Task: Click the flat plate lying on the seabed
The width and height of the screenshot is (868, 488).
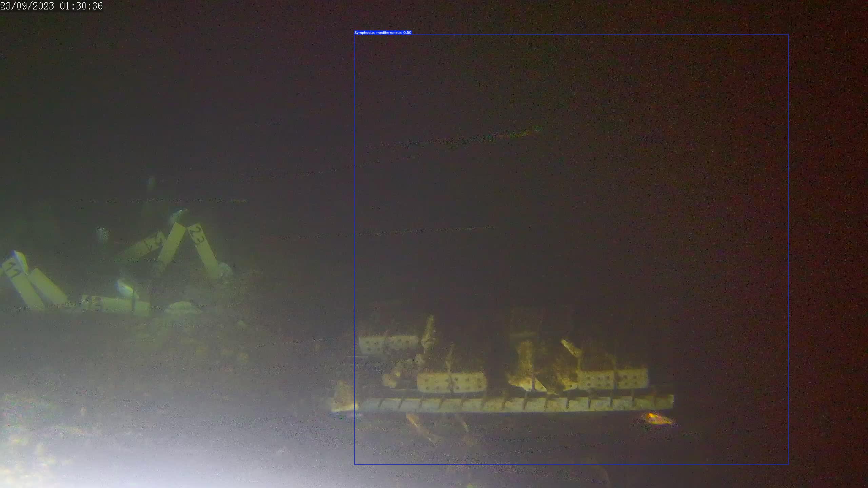Action: pyautogui.click(x=115, y=303)
